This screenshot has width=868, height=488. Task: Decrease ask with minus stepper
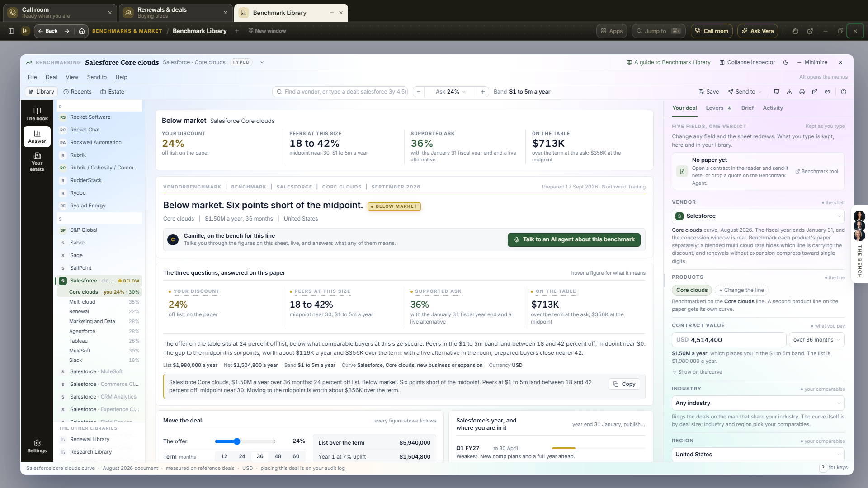(419, 92)
